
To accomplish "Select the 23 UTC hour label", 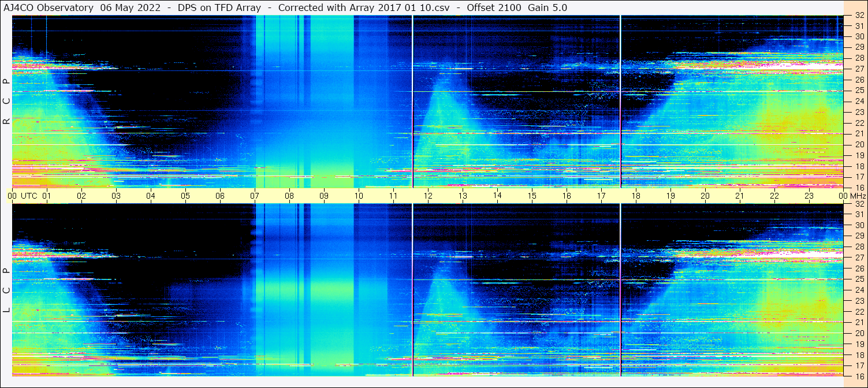I will [x=809, y=196].
